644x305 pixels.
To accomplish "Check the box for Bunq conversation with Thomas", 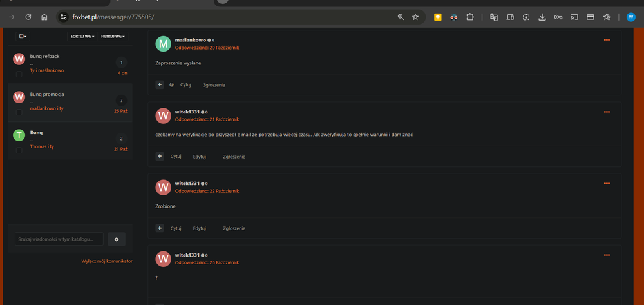I will coord(19,150).
